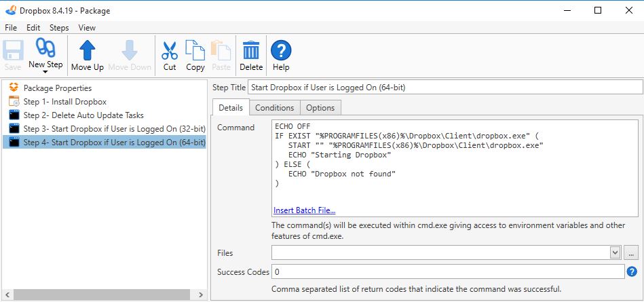Click the Success Codes input field
This screenshot has width=644, height=302.
[448, 271]
